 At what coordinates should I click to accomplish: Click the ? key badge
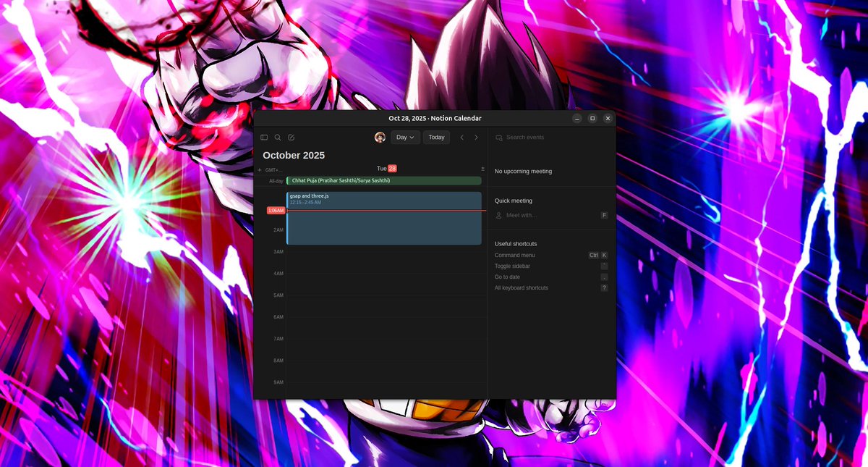click(x=604, y=287)
